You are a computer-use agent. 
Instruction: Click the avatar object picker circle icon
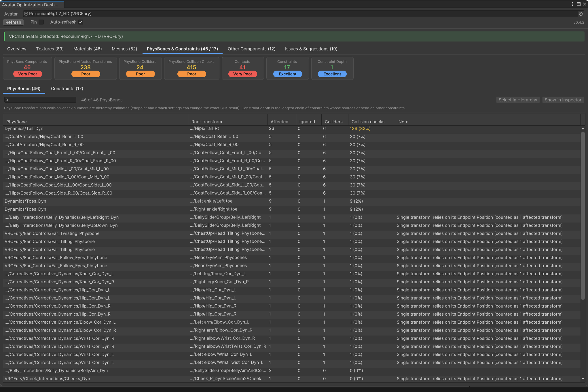pos(581,14)
